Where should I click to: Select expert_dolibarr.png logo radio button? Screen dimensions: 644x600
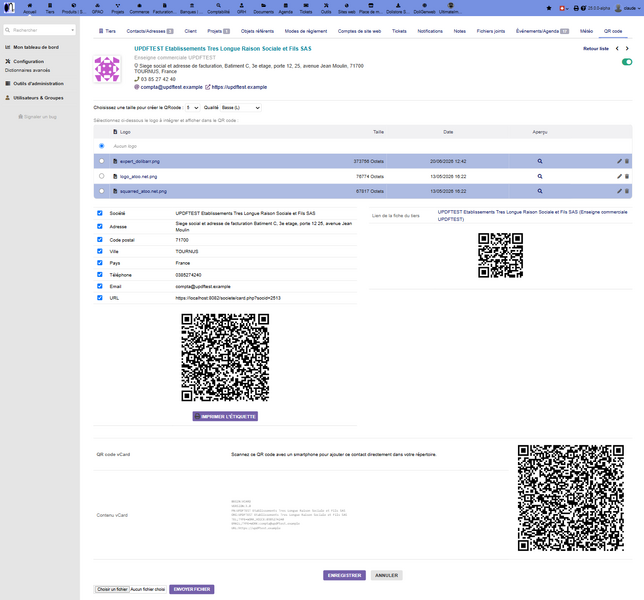[101, 161]
